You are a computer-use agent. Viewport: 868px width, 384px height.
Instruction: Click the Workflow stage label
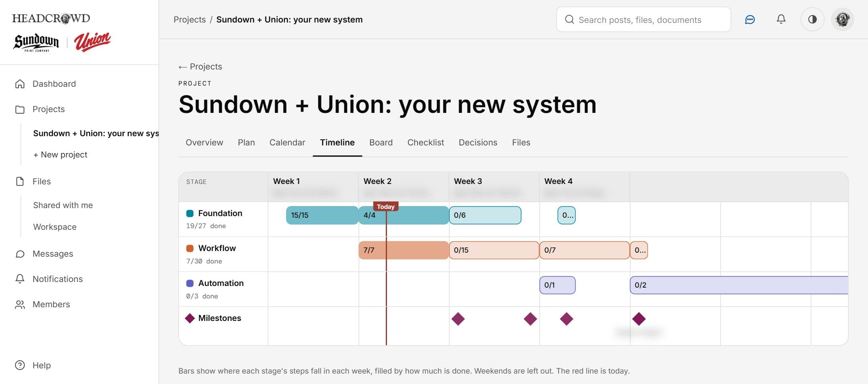click(217, 248)
